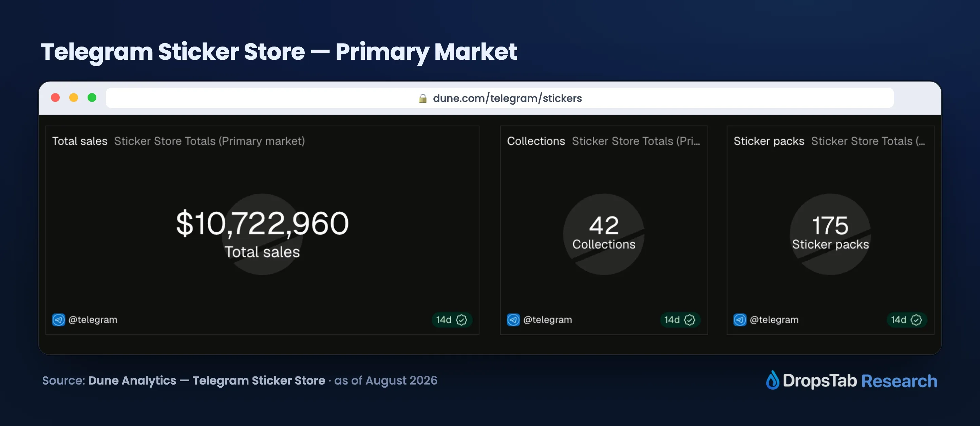980x426 pixels.
Task: Click verified checkmark icon in Collections card
Action: pos(689,320)
